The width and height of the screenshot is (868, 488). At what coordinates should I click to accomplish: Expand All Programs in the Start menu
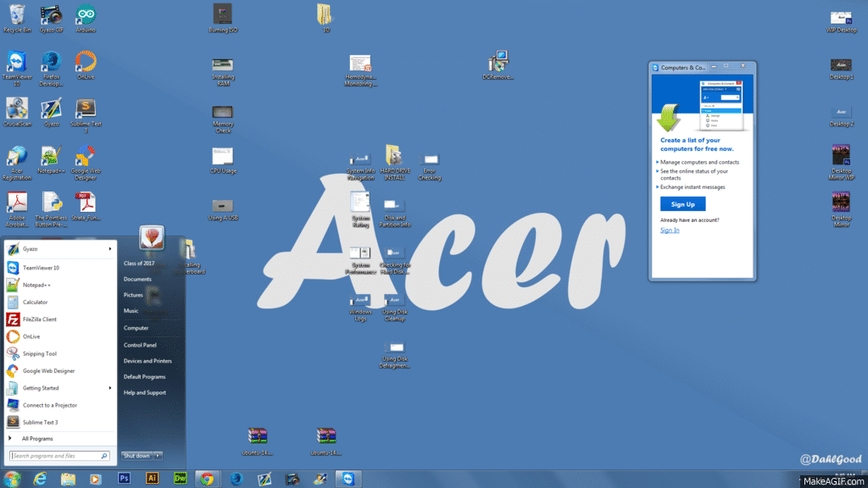(36, 439)
